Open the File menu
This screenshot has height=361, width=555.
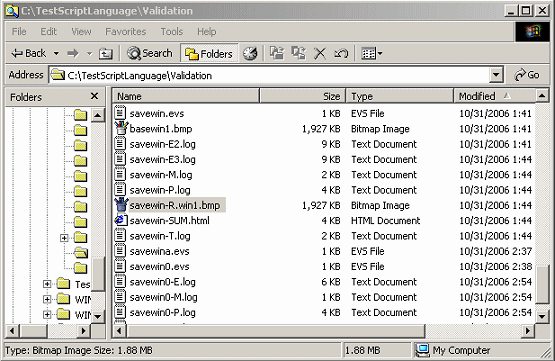[x=19, y=31]
